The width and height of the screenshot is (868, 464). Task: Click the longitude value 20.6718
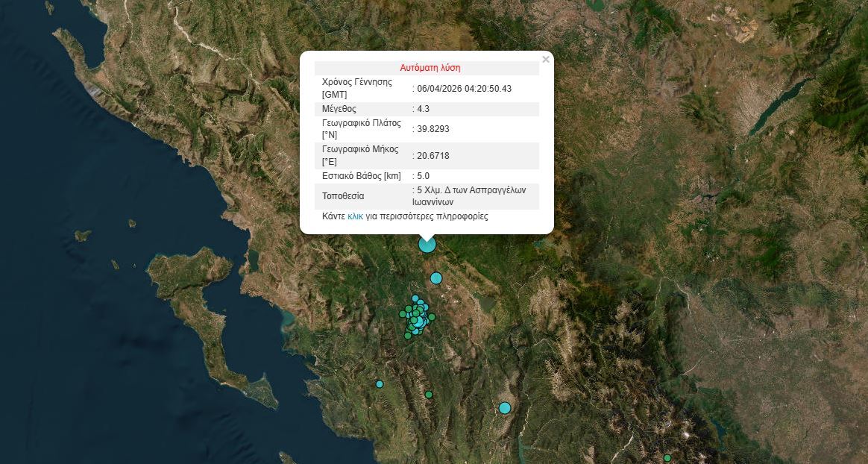coord(433,156)
